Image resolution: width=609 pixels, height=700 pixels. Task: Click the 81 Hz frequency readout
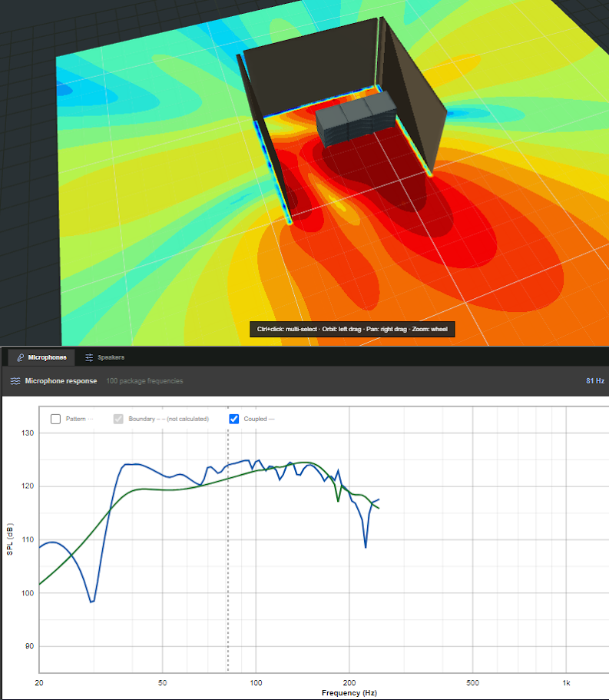pyautogui.click(x=595, y=381)
